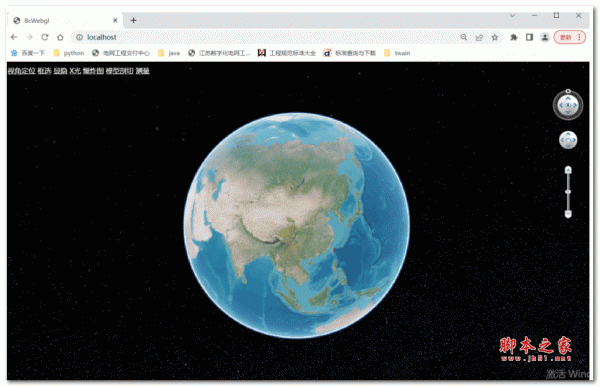Viewport: 600px width, 387px height.
Task: Enable the X光 x-ray mode
Action: [75, 71]
